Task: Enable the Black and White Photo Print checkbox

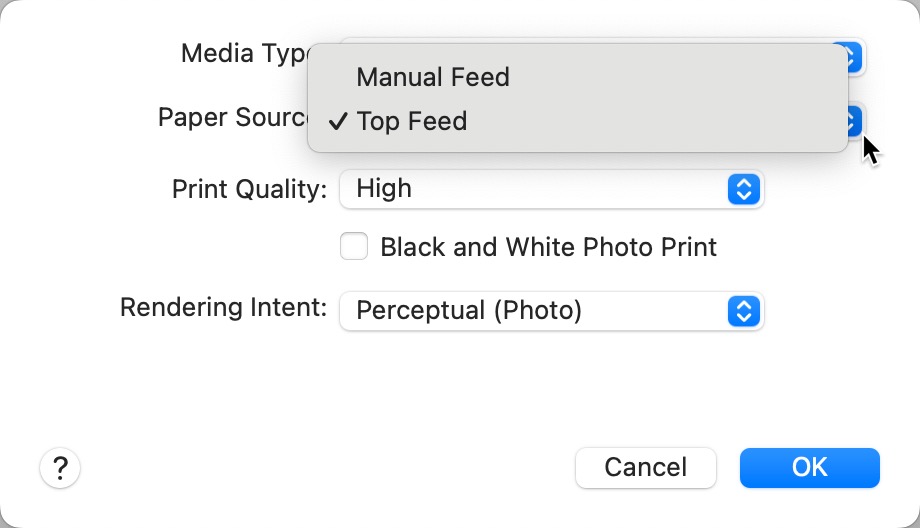Action: (x=354, y=247)
